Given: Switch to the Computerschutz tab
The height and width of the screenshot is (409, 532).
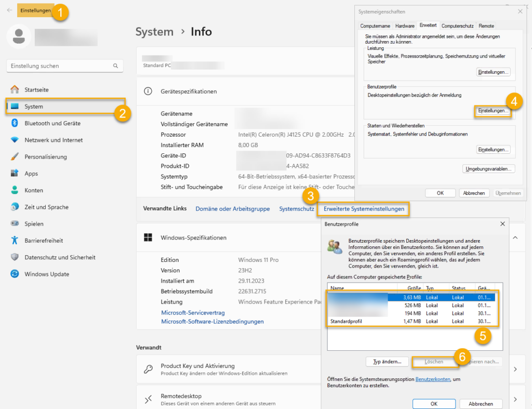Looking at the screenshot, I should (457, 25).
